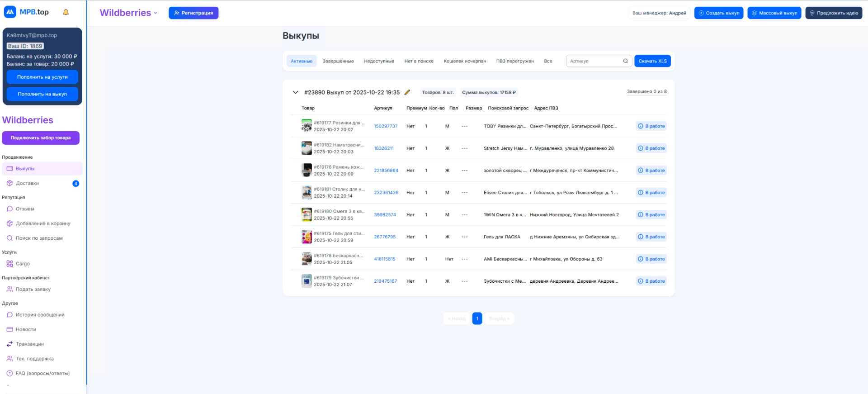Click Подключить забор товара button
This screenshot has width=868, height=394.
(x=41, y=138)
